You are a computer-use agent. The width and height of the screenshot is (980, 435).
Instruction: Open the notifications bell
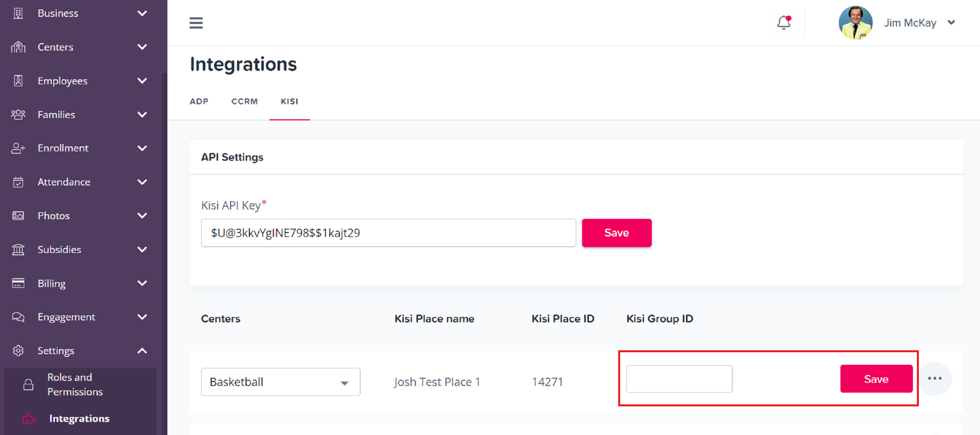(784, 23)
